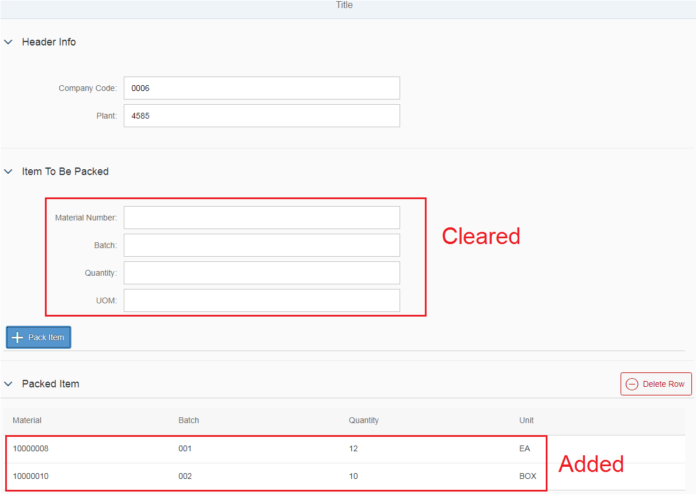This screenshot has height=495, width=696.
Task: Focus the UOM input field
Action: pyautogui.click(x=261, y=300)
